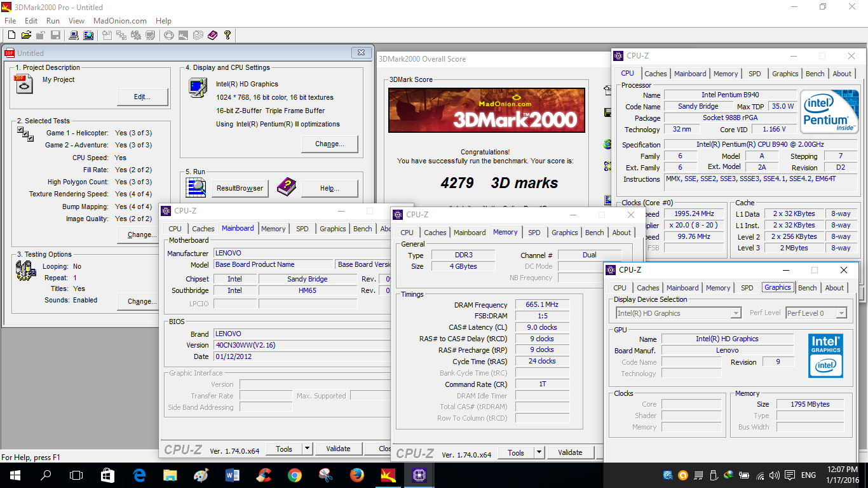This screenshot has width=868, height=488.
Task: Click Change... in Display and CPU Settings
Action: pos(329,144)
